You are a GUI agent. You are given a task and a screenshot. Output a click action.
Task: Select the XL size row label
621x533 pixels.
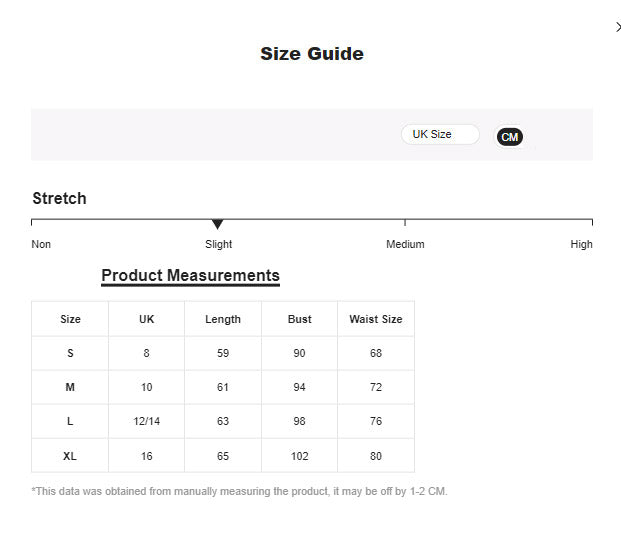pyautogui.click(x=70, y=456)
